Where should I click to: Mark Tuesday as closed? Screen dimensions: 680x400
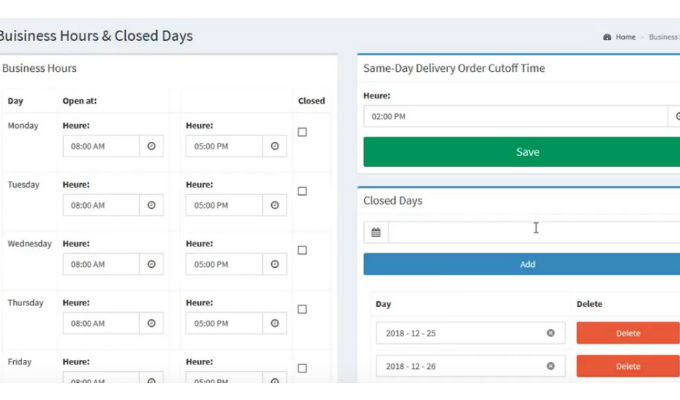pos(302,191)
